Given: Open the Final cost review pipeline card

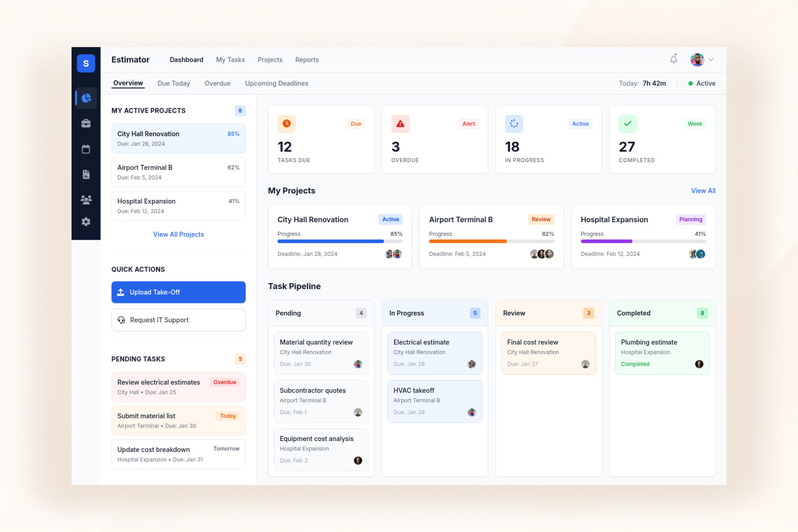Looking at the screenshot, I should pyautogui.click(x=548, y=353).
